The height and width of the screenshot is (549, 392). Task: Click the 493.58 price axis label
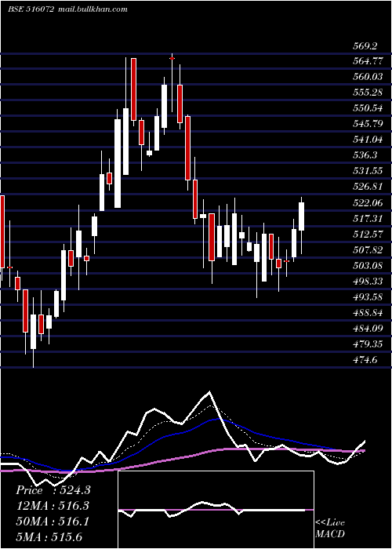click(368, 297)
